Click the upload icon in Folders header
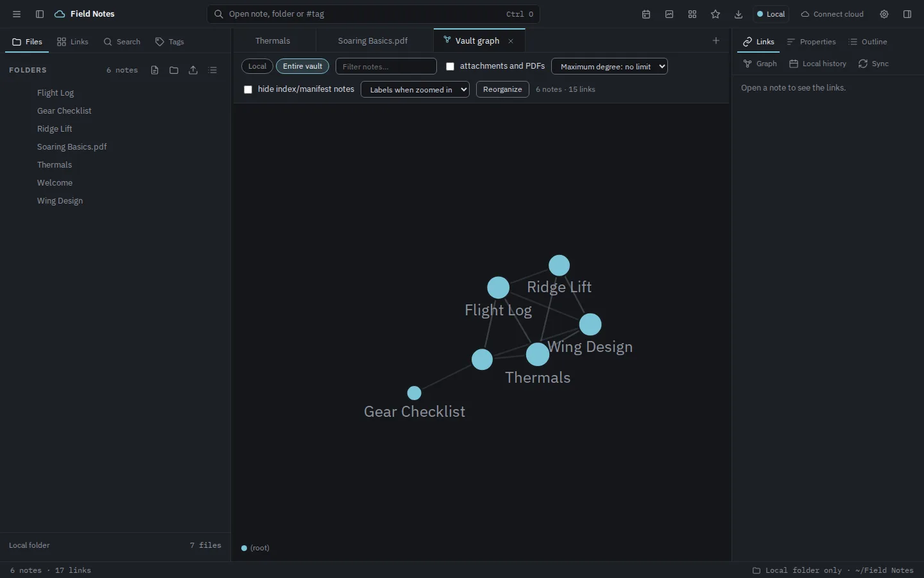Screen dimensions: 924x578 [x=193, y=70]
